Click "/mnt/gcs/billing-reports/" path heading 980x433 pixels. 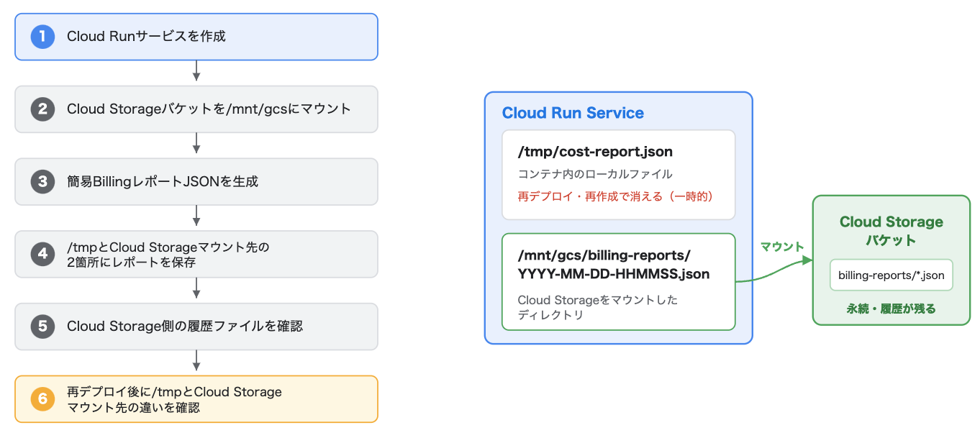pyautogui.click(x=604, y=255)
